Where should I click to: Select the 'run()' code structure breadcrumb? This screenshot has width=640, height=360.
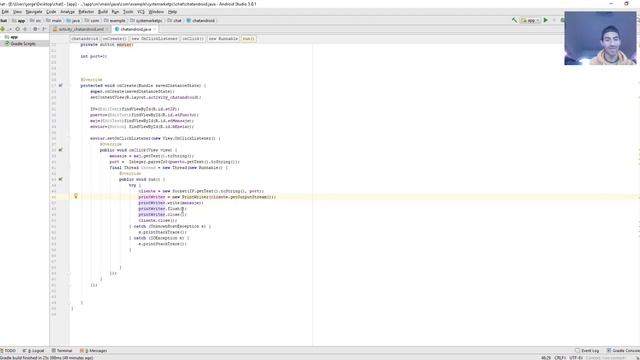pyautogui.click(x=248, y=39)
